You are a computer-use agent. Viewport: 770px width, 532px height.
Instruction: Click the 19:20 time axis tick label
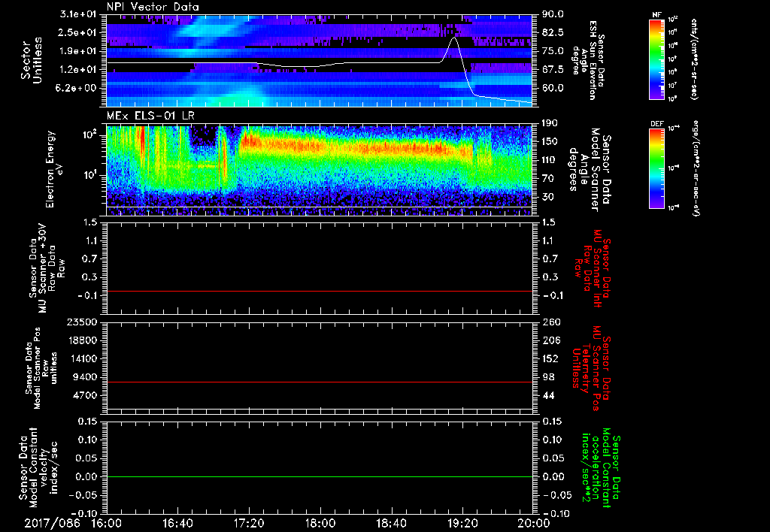[x=462, y=523]
